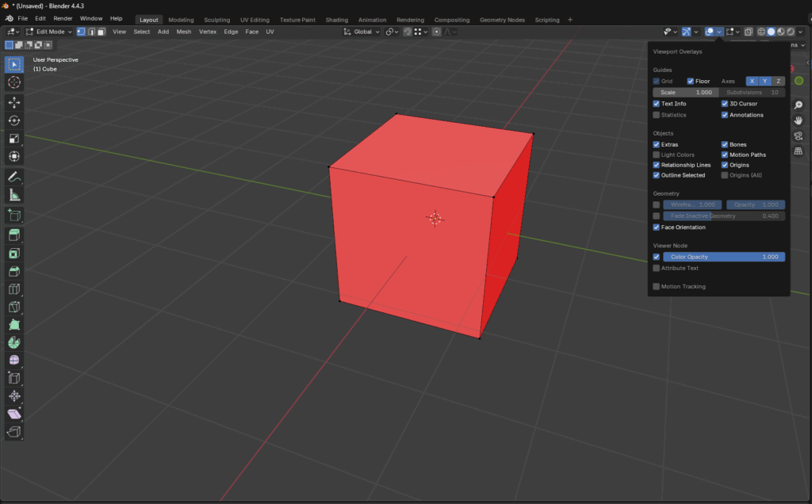Select the Measure tool
Image resolution: width=812 pixels, height=504 pixels.
pos(14,195)
